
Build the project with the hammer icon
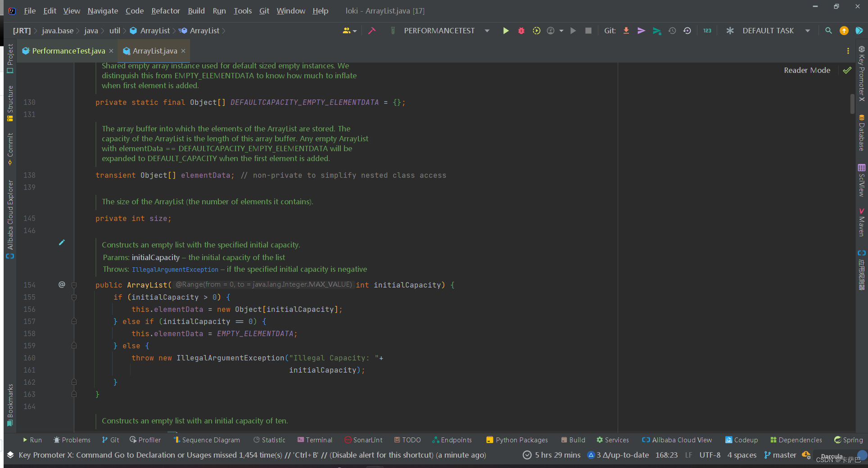tap(372, 31)
